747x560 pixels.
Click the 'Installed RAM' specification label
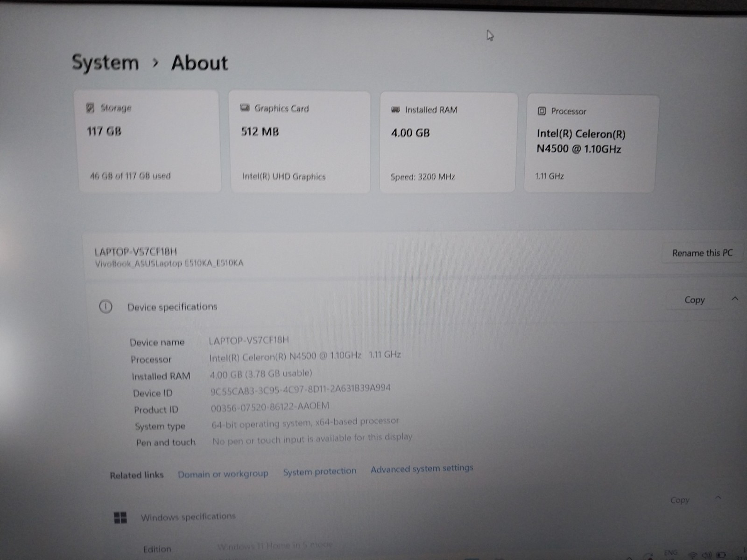[x=161, y=376]
